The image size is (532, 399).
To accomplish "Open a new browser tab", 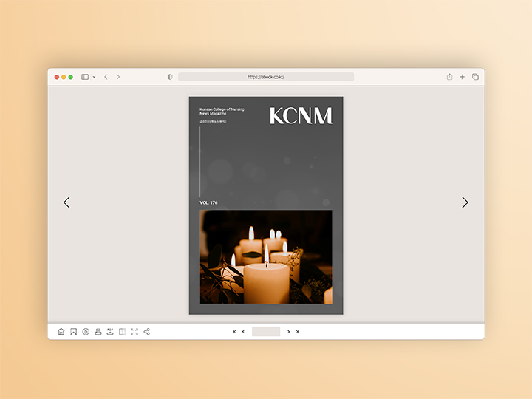I will pos(462,77).
